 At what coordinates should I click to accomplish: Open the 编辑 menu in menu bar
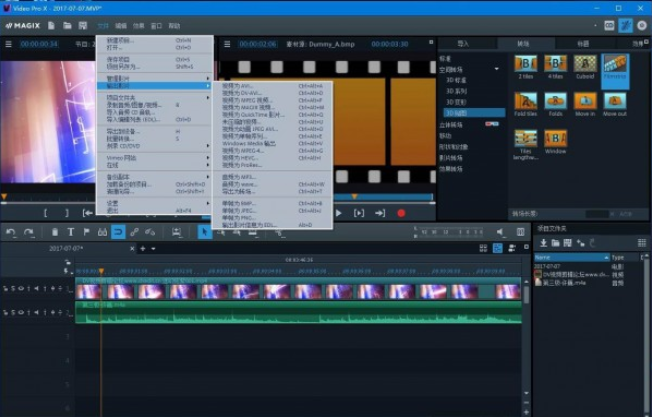tap(121, 24)
